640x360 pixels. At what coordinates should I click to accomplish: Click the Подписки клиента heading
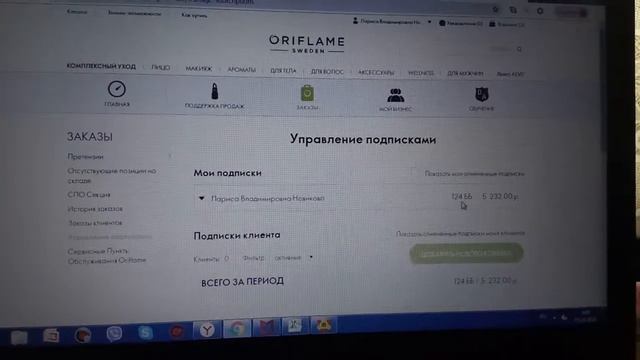[x=237, y=236]
